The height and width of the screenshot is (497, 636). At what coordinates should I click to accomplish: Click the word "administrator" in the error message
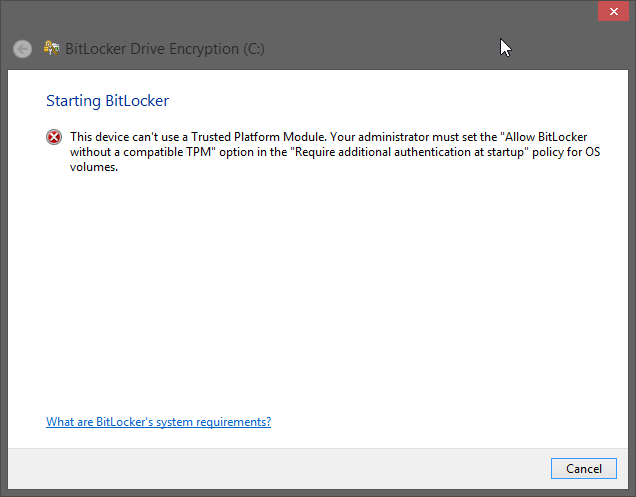point(409,137)
